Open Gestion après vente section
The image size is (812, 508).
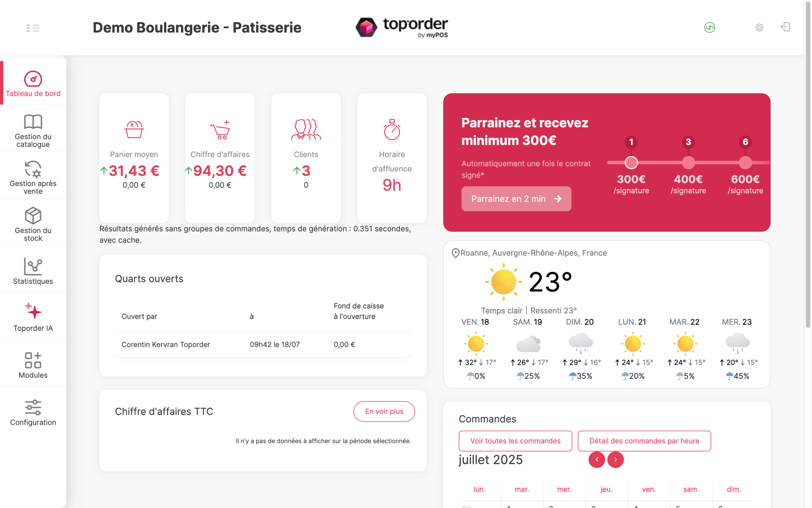tap(33, 177)
